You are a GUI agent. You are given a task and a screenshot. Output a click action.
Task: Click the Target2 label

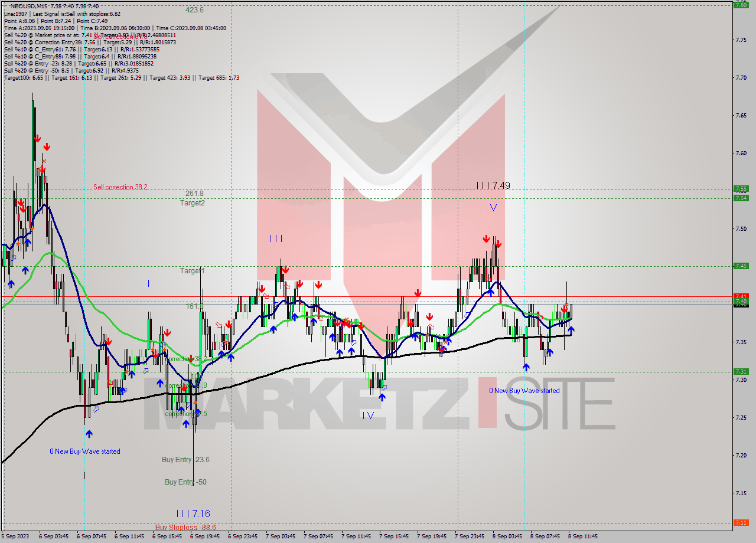(x=193, y=202)
